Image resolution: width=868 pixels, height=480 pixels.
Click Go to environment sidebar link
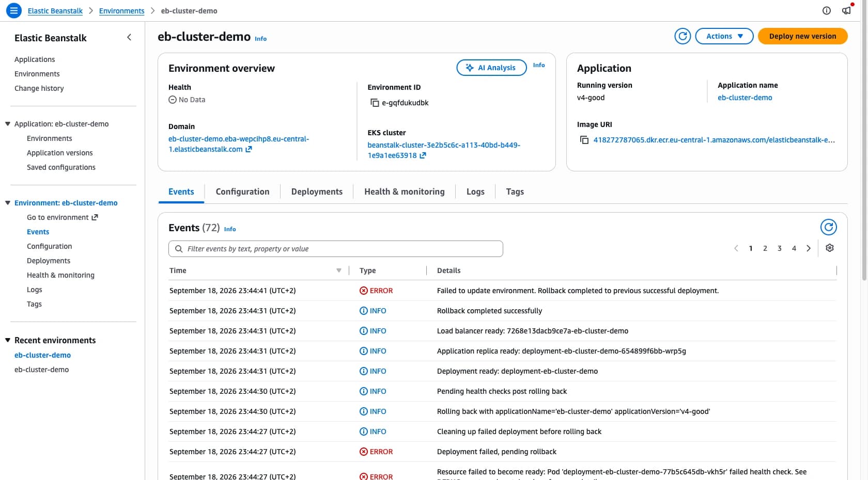[62, 217]
